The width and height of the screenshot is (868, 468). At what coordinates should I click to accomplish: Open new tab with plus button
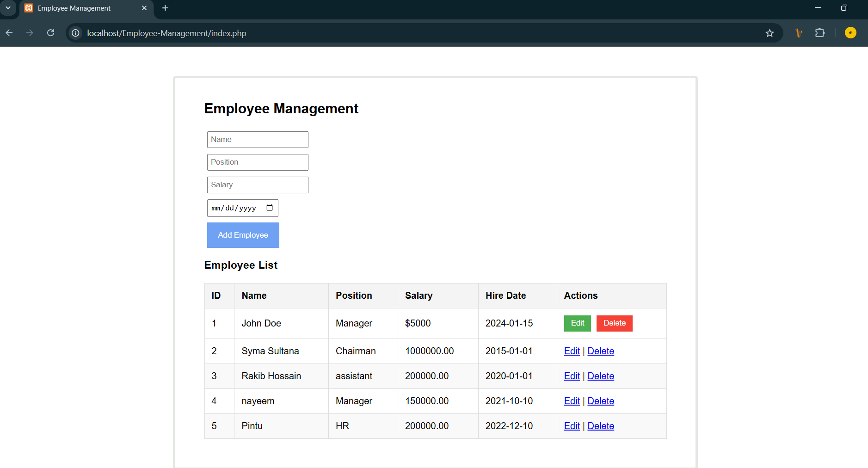(165, 8)
